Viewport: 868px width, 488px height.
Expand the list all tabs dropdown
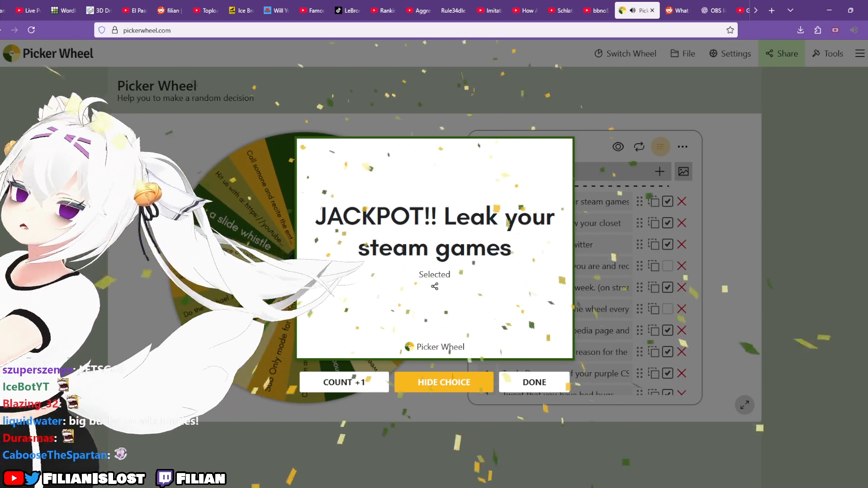coord(790,10)
